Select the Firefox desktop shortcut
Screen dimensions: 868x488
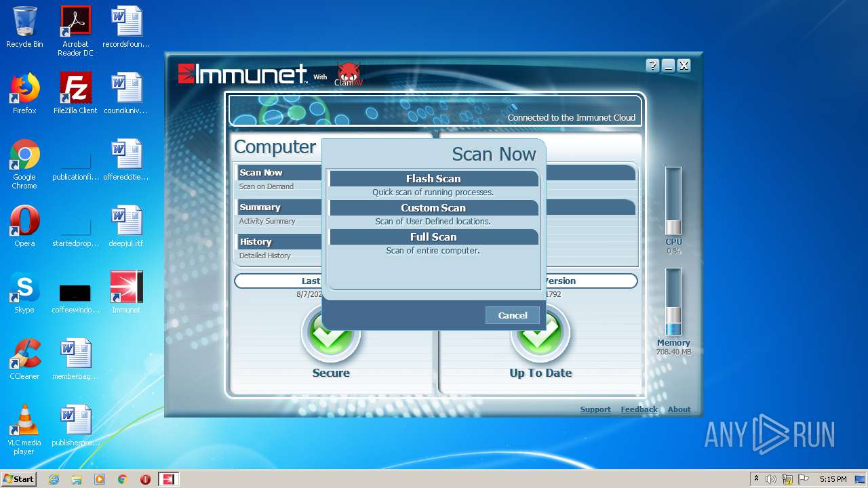[x=24, y=93]
